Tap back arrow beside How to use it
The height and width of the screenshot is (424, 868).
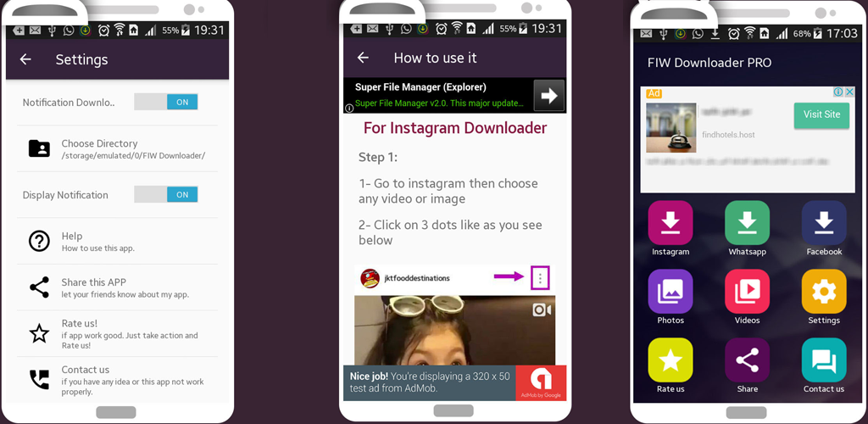pos(363,58)
